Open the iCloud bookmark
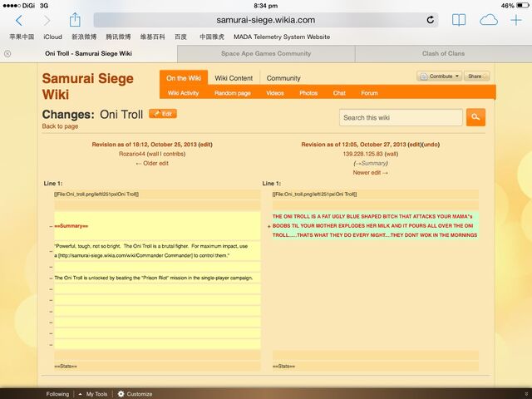Image resolution: width=532 pixels, height=399 pixels. click(x=52, y=37)
